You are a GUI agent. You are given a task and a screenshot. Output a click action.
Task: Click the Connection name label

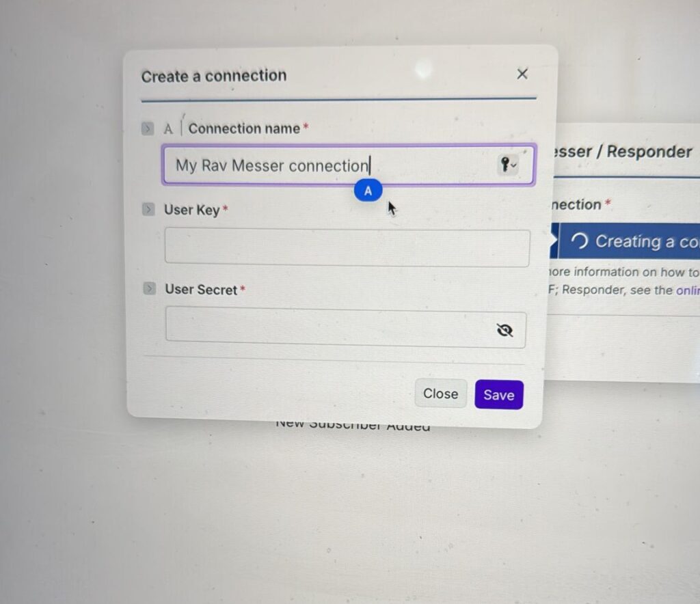(244, 128)
